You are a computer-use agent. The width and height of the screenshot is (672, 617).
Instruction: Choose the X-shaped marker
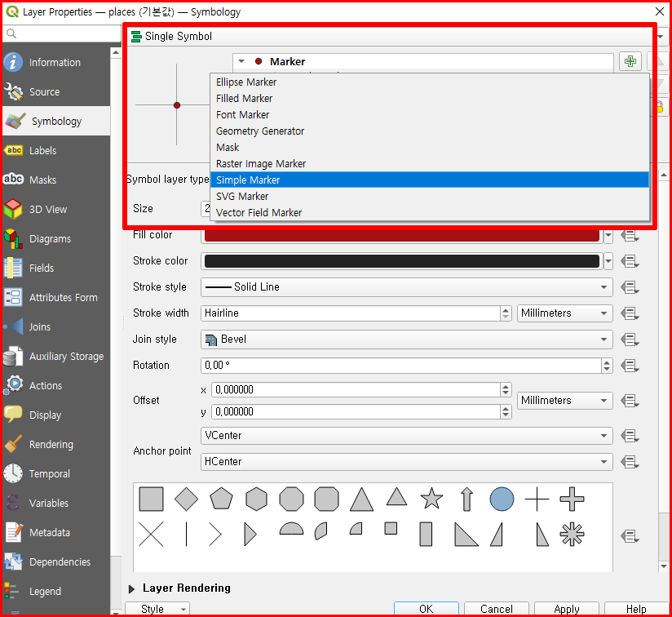click(151, 535)
